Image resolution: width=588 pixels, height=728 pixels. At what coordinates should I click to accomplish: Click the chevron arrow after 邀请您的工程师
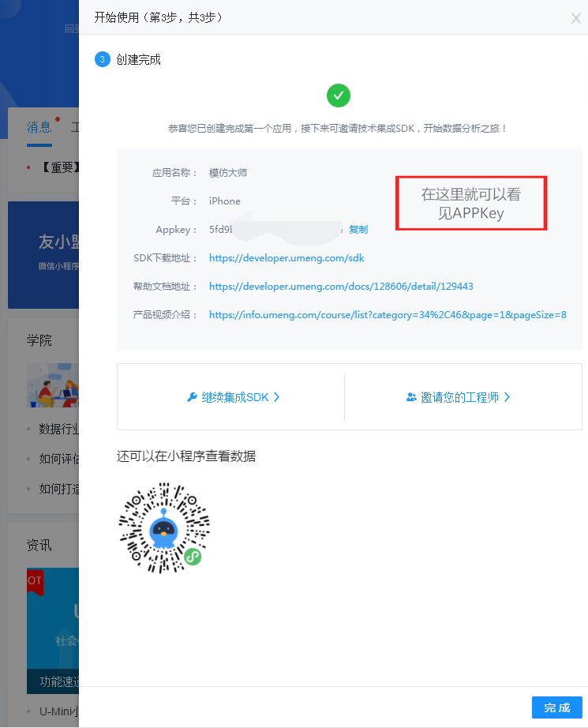pyautogui.click(x=507, y=397)
